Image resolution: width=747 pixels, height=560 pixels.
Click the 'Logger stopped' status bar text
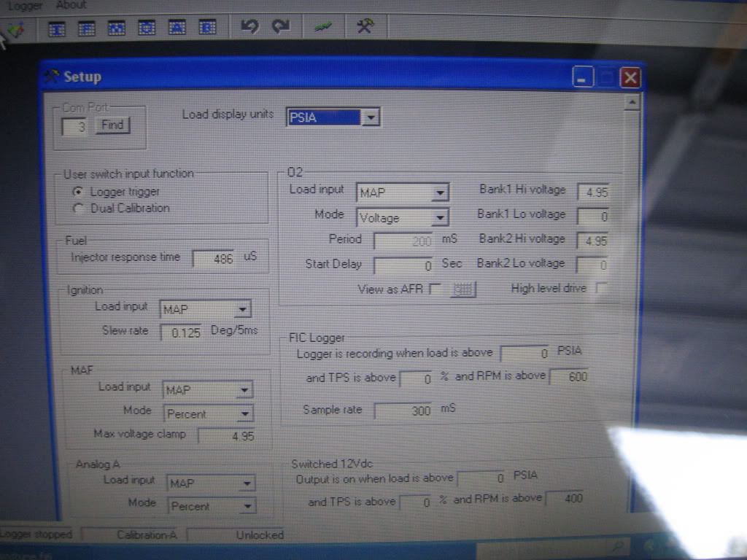pos(37,534)
